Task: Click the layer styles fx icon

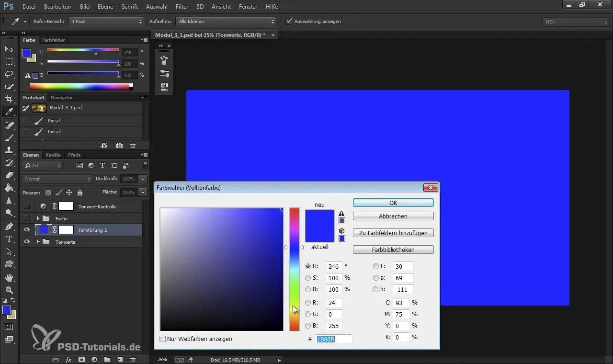Action: point(68,359)
